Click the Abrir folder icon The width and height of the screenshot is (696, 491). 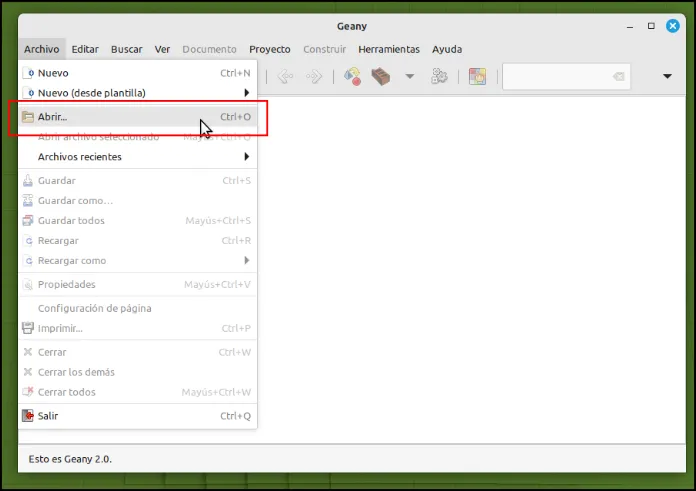tap(28, 117)
